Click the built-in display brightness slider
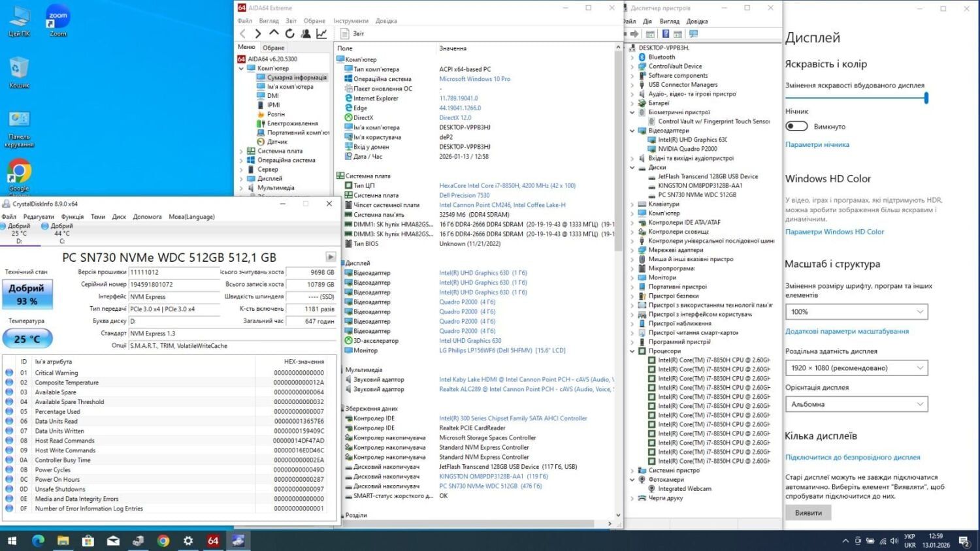This screenshot has height=551, width=980. coord(856,99)
